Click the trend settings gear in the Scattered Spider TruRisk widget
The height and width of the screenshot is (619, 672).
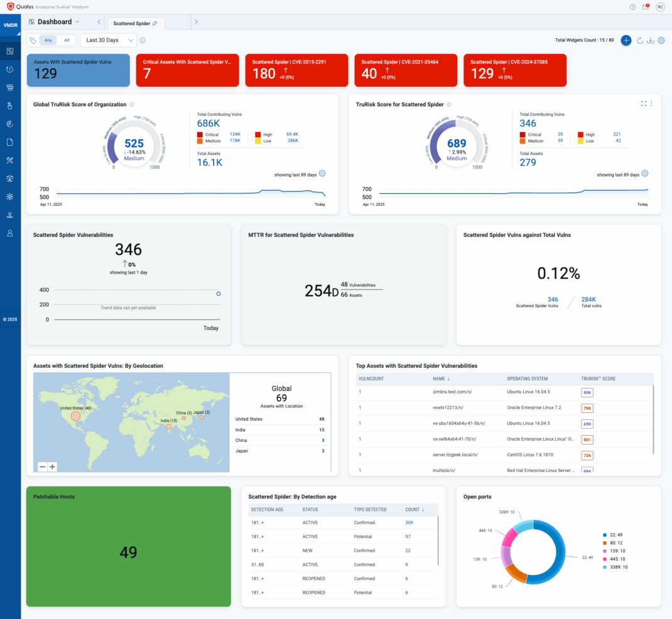pyautogui.click(x=645, y=173)
